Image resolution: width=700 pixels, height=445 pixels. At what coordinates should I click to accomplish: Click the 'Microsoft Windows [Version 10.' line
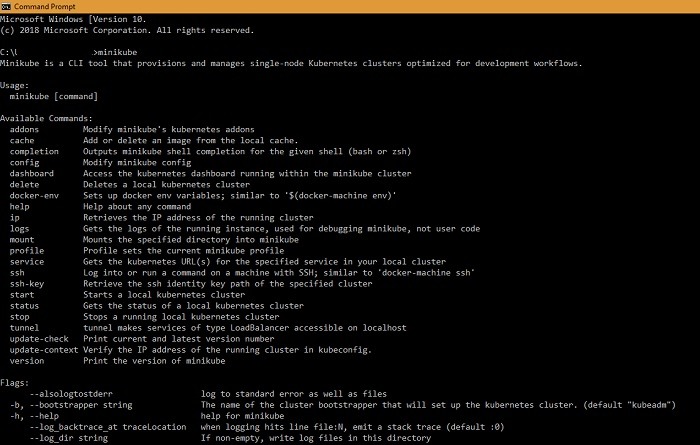(x=73, y=19)
